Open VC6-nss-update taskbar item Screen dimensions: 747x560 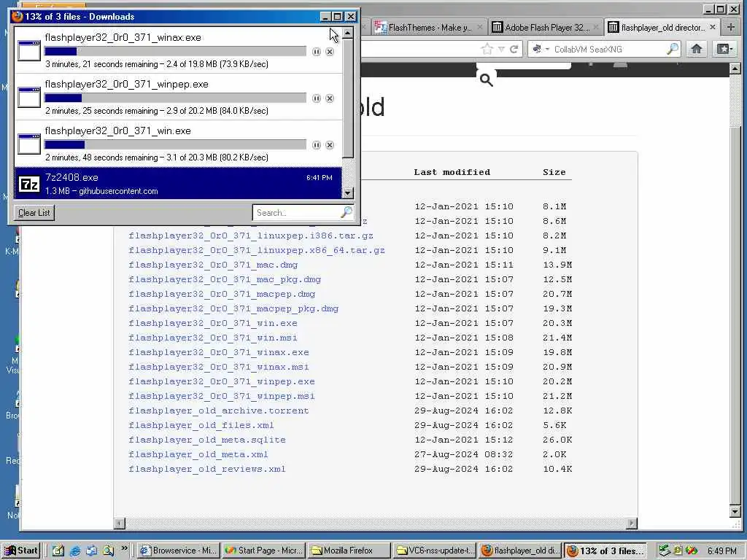434,551
